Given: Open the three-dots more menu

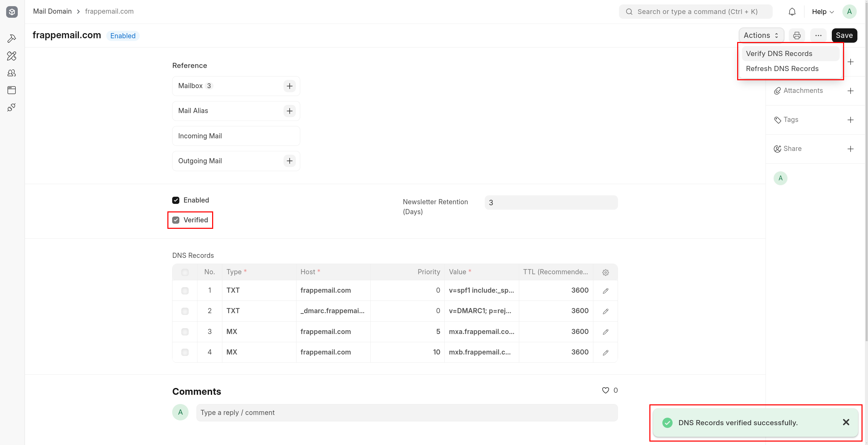Looking at the screenshot, I should pyautogui.click(x=818, y=36).
